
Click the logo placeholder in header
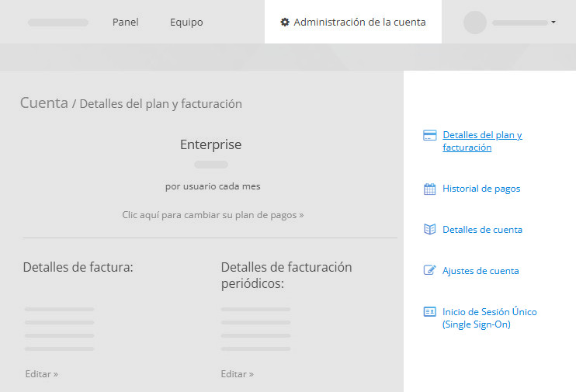pyautogui.click(x=58, y=23)
